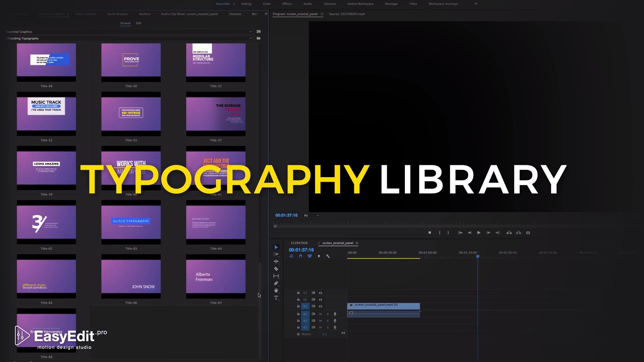Viewport: 644px width, 362px height.
Task: Select the Pen tool in the timeline toolbar
Action: [x=276, y=283]
